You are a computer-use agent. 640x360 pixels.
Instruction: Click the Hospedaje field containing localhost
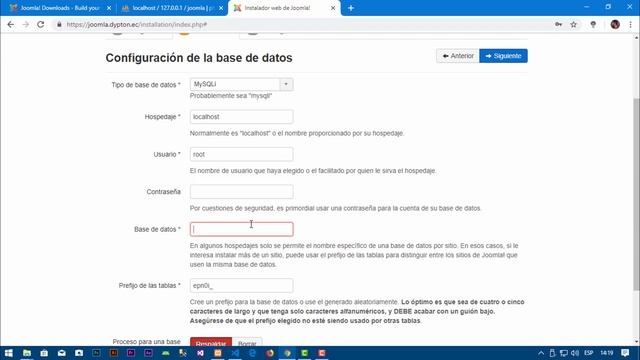coord(241,117)
